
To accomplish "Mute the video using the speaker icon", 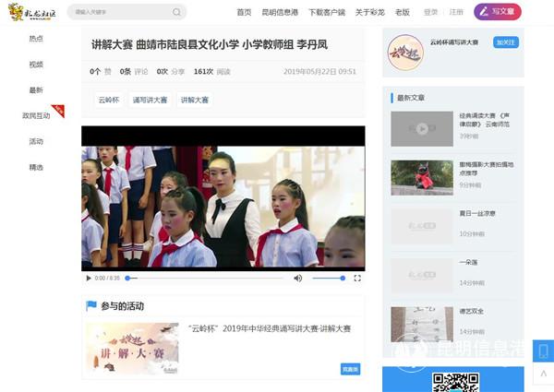I will pyautogui.click(x=297, y=278).
